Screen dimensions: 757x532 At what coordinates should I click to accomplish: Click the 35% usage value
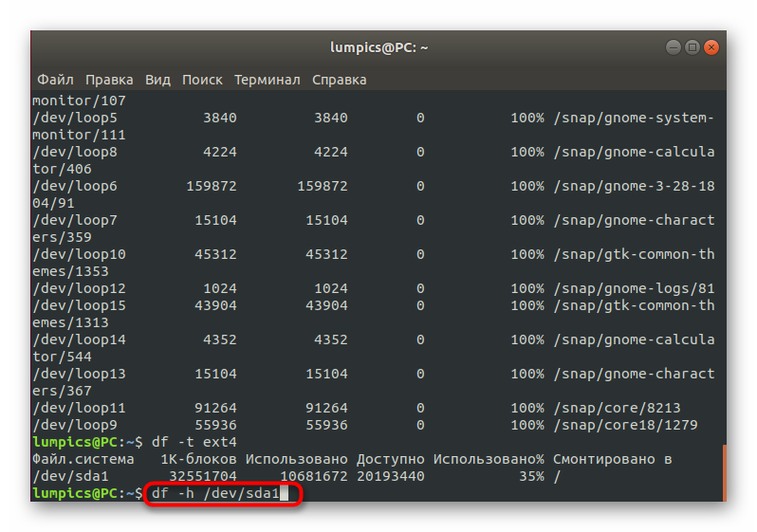click(531, 476)
